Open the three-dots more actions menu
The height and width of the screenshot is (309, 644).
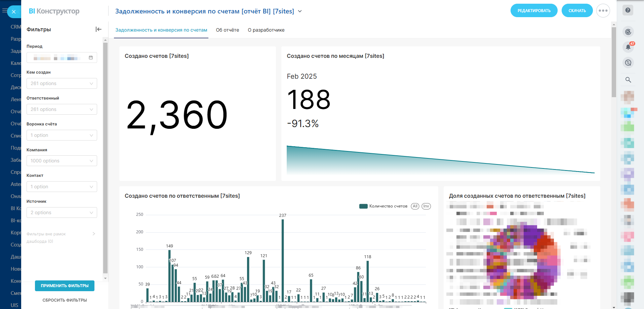coord(603,11)
